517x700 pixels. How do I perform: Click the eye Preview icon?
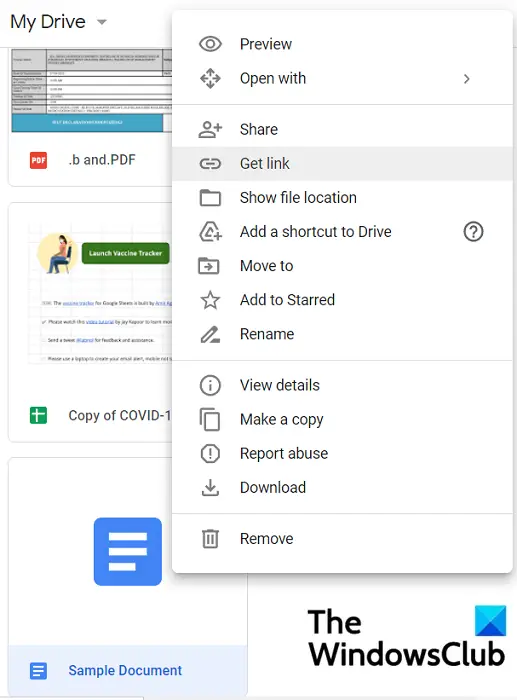pyautogui.click(x=210, y=44)
